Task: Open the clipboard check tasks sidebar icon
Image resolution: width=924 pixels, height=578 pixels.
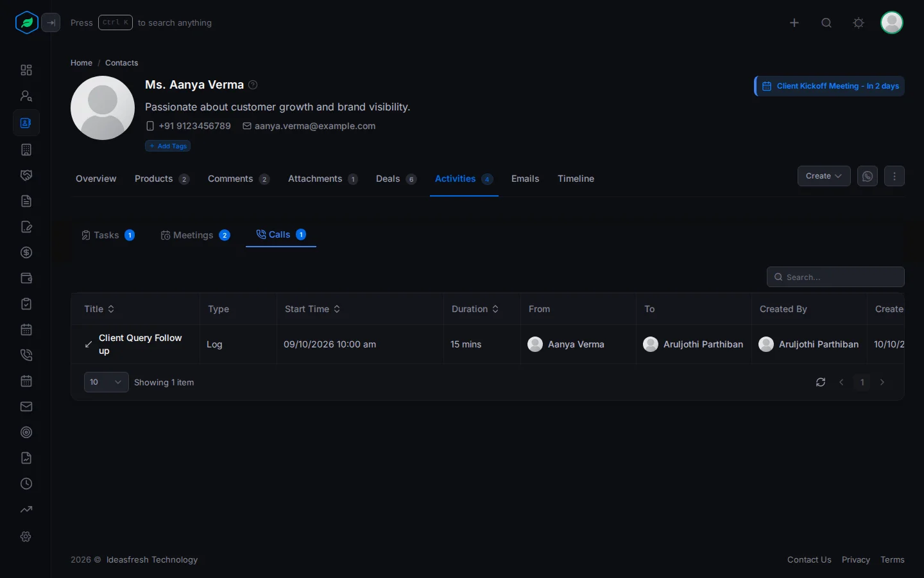Action: [x=26, y=304]
